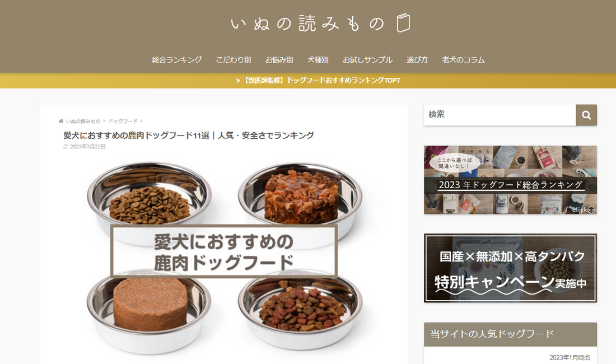
Task: Open the 総合ランキング menu item
Action: (x=177, y=60)
